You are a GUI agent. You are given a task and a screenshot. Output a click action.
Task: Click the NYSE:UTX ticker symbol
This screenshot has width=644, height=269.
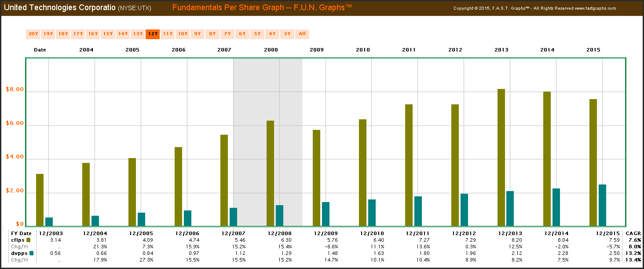pos(135,8)
